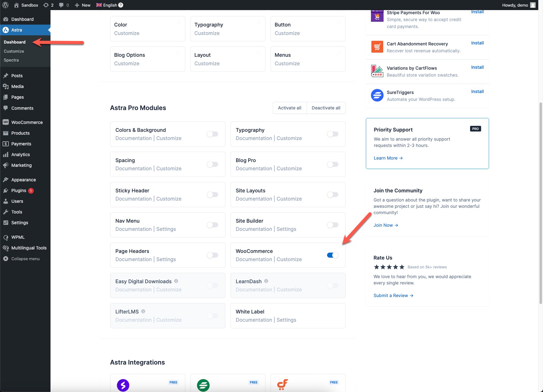Switch on the Site Builder toggle
Viewport: 543px width, 392px height.
(x=333, y=225)
